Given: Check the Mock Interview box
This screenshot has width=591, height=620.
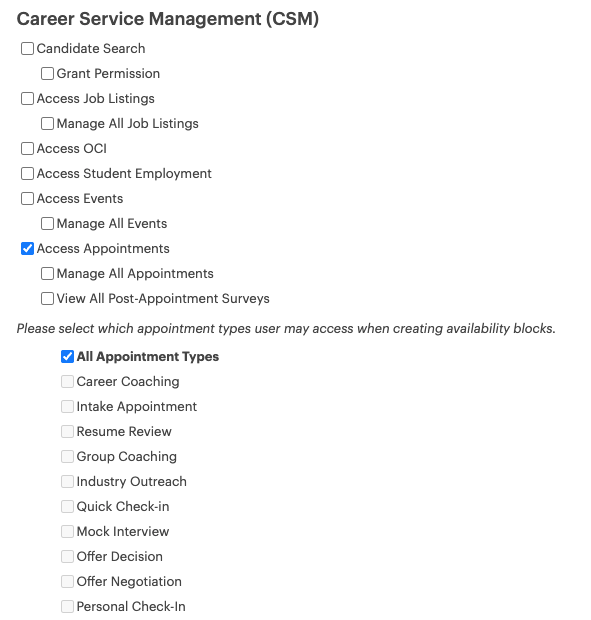Looking at the screenshot, I should pyautogui.click(x=67, y=531).
